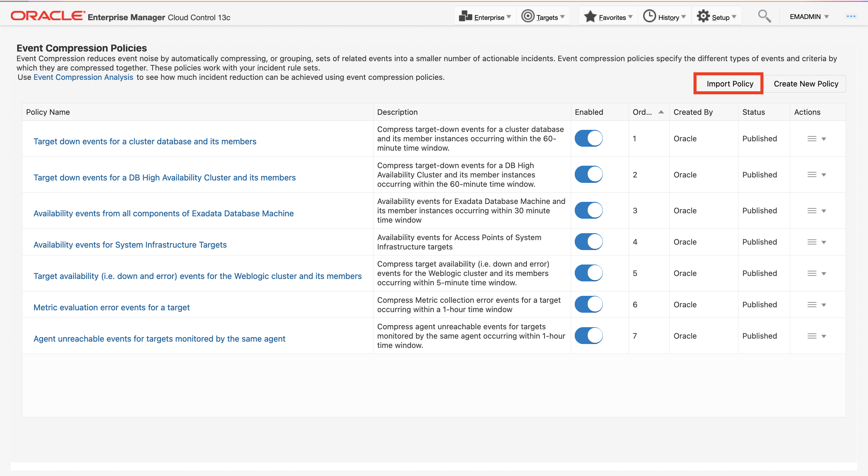Click the Targets bullseye icon

pyautogui.click(x=527, y=16)
